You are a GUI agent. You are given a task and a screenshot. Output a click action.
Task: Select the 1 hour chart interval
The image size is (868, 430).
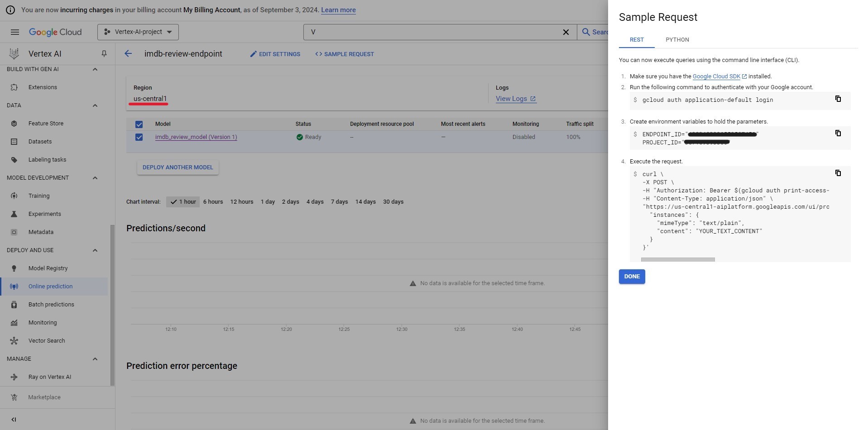tap(183, 202)
